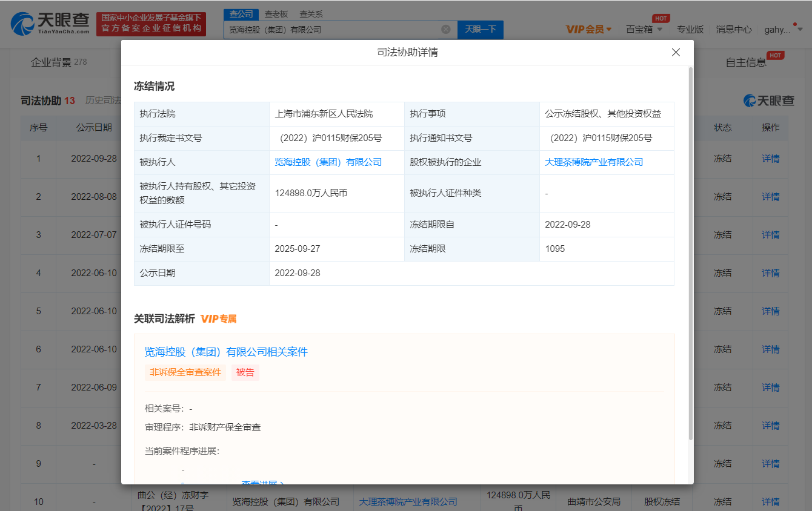Select the 司法协助 13 heading
Viewport: 812px width, 511px height.
pyautogui.click(x=48, y=101)
